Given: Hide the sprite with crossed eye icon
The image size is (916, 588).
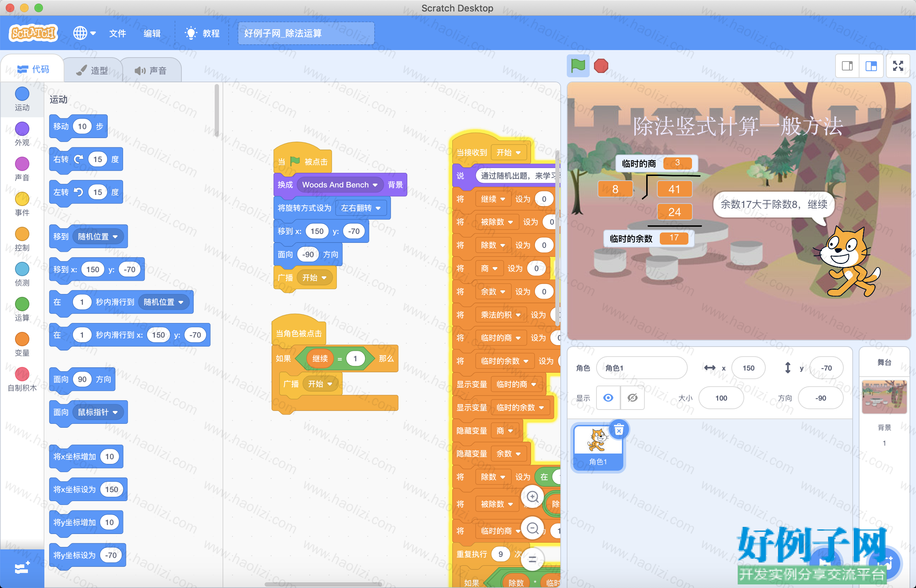Looking at the screenshot, I should pyautogui.click(x=632, y=398).
